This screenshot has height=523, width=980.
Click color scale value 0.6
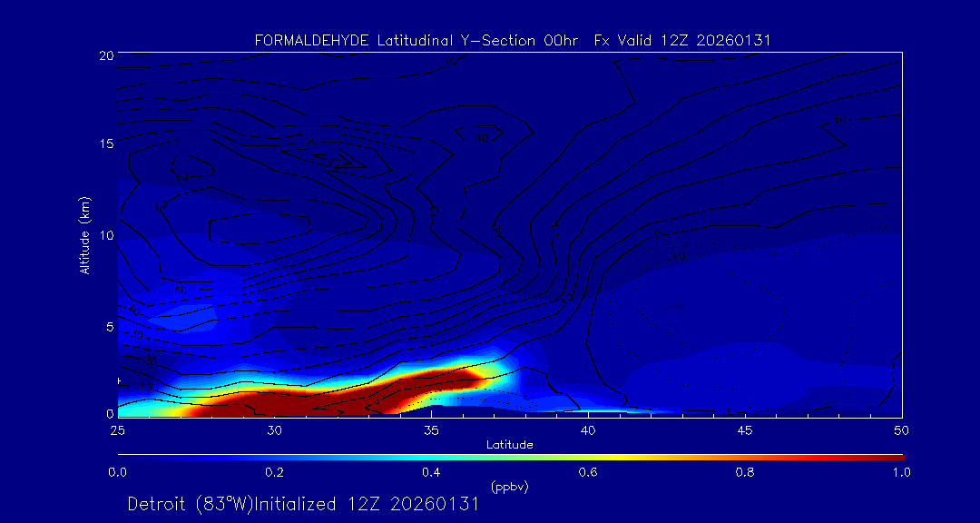588,473
